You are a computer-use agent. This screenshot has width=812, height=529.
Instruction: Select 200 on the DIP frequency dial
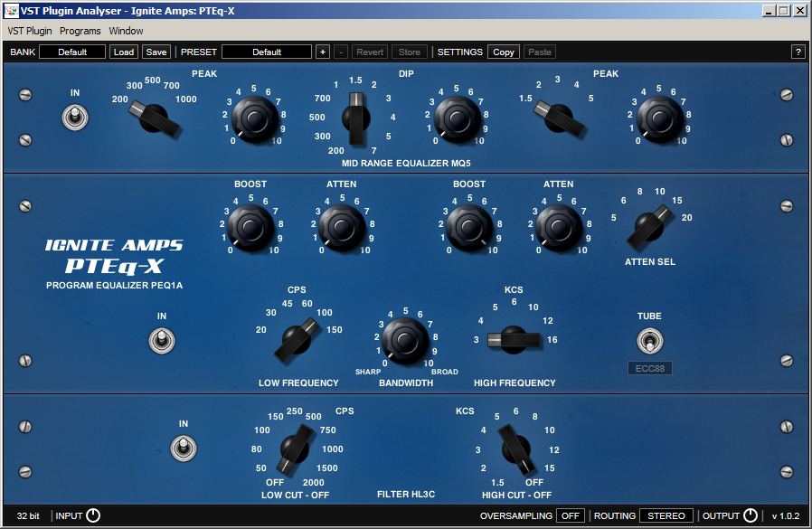(335, 151)
